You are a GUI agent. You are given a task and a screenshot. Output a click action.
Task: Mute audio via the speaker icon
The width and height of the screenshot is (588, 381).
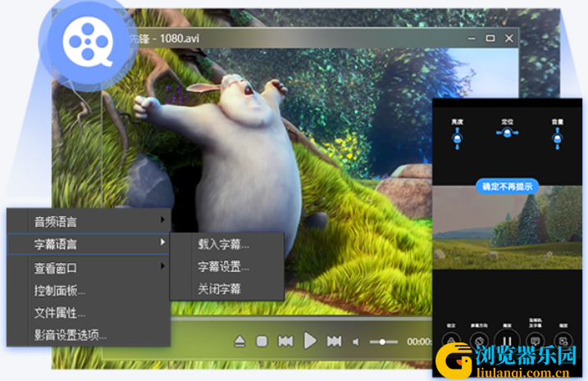[x=356, y=342]
